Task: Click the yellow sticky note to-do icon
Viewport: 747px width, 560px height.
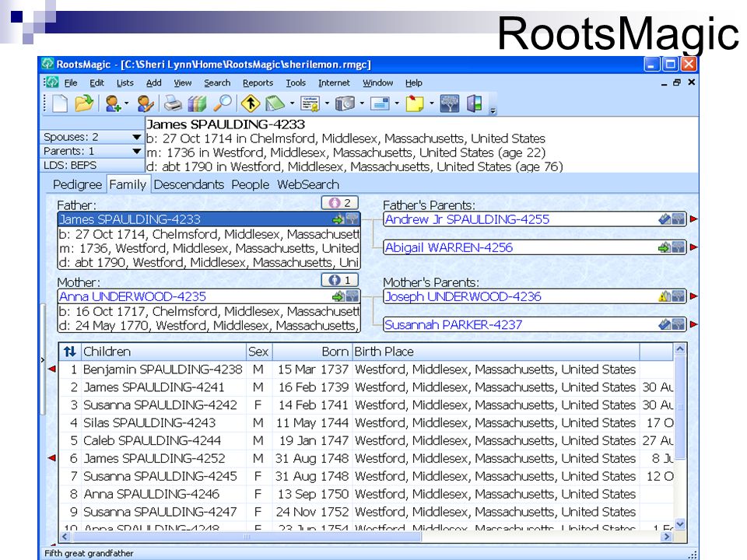Action: coord(415,103)
